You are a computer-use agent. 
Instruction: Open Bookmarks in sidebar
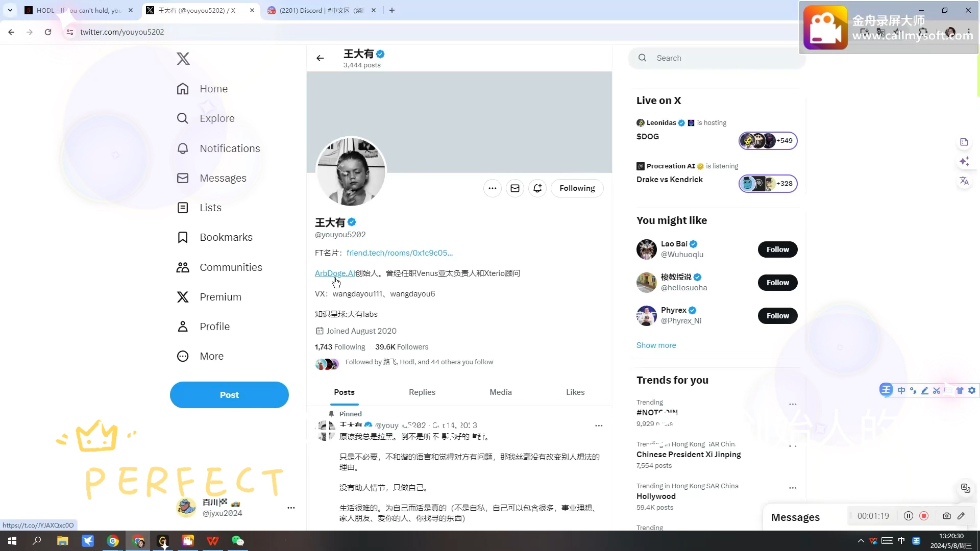click(x=214, y=237)
